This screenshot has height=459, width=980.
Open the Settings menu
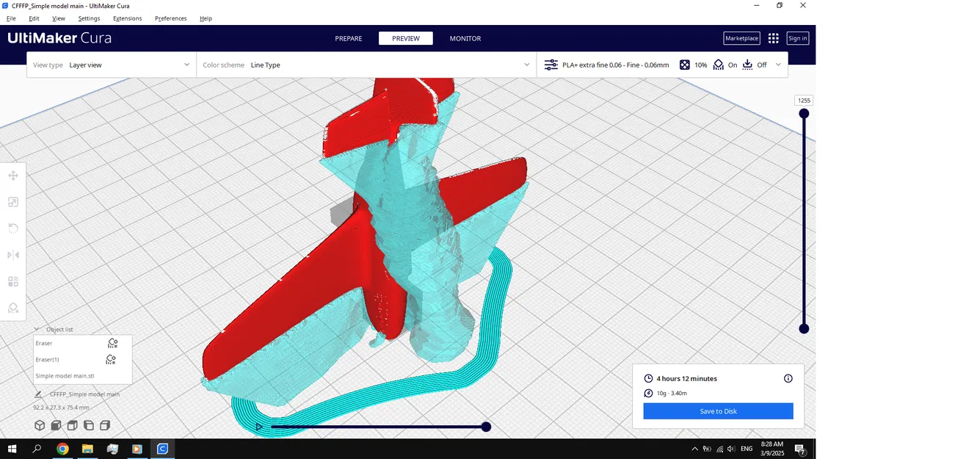click(89, 18)
